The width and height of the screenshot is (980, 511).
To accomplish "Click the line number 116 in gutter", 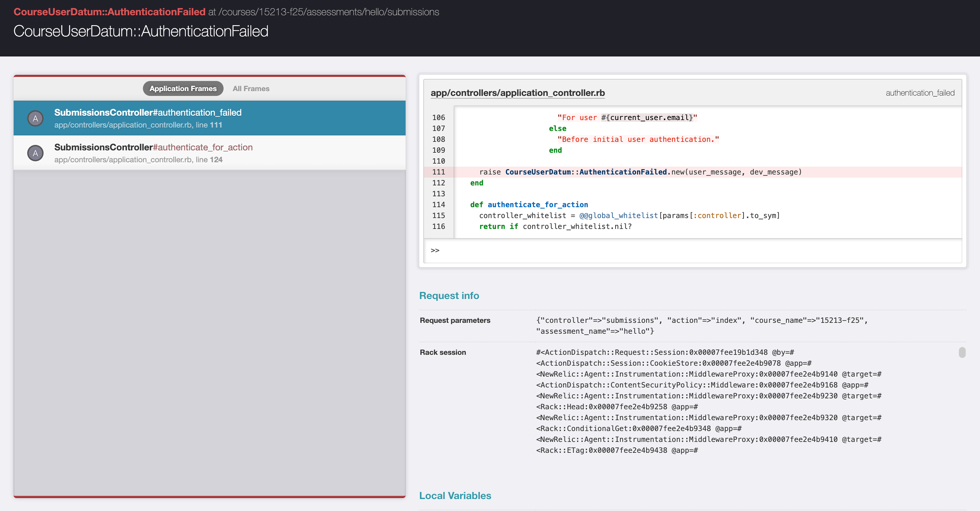I will point(438,226).
